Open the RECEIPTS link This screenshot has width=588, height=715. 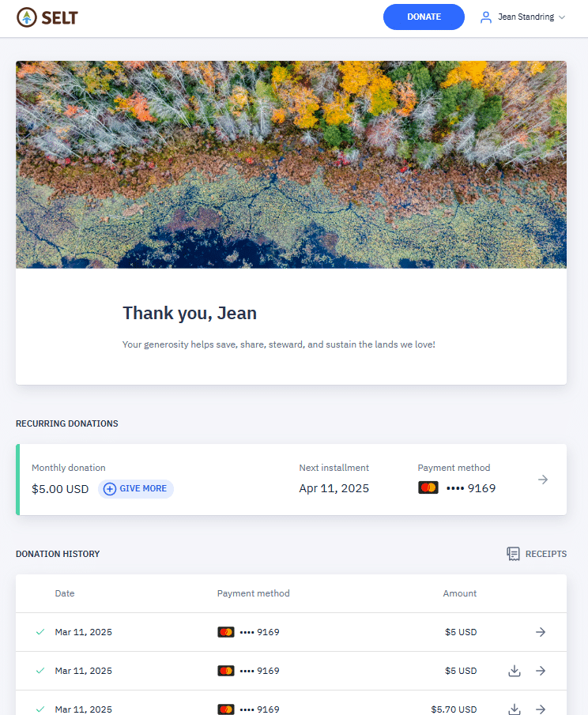[545, 554]
